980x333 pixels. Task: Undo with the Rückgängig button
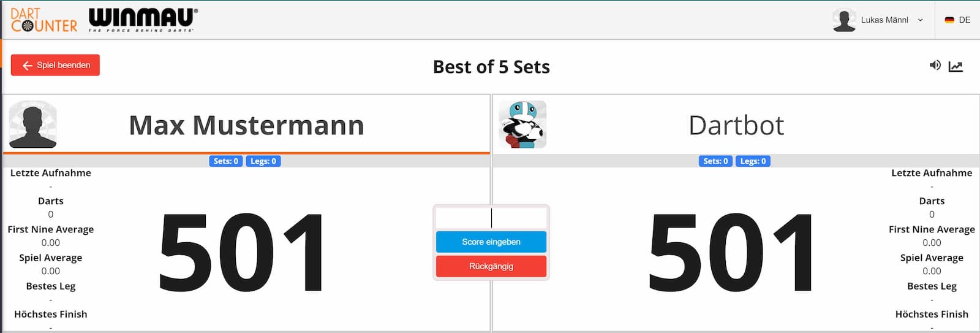(x=491, y=266)
